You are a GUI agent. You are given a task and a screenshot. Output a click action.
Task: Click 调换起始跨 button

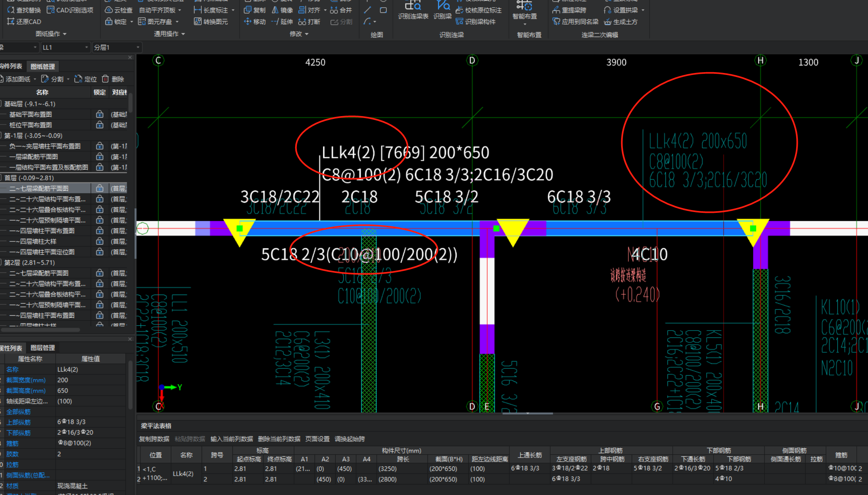tap(350, 439)
